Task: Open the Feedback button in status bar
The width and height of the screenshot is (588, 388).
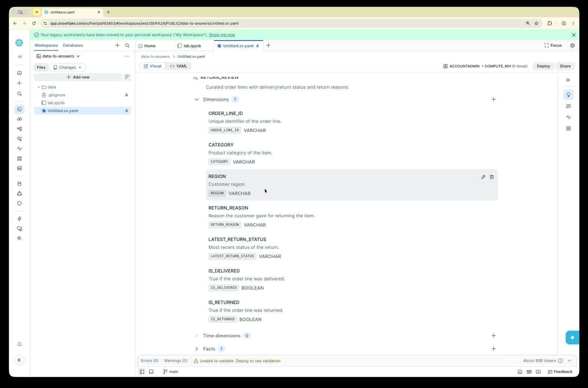Action: pos(560,371)
